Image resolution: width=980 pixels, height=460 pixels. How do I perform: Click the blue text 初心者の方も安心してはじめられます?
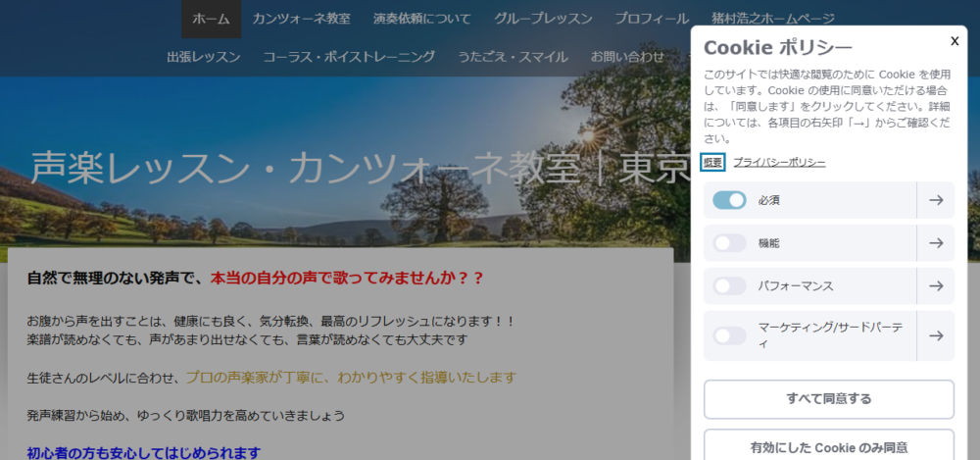click(x=144, y=452)
